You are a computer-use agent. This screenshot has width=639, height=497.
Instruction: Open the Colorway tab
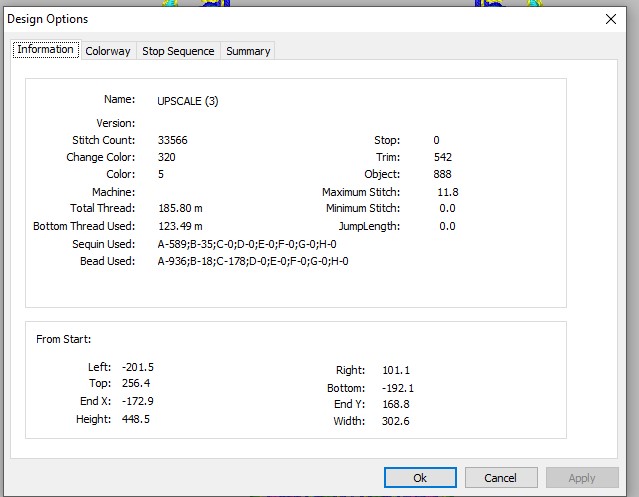coord(108,51)
